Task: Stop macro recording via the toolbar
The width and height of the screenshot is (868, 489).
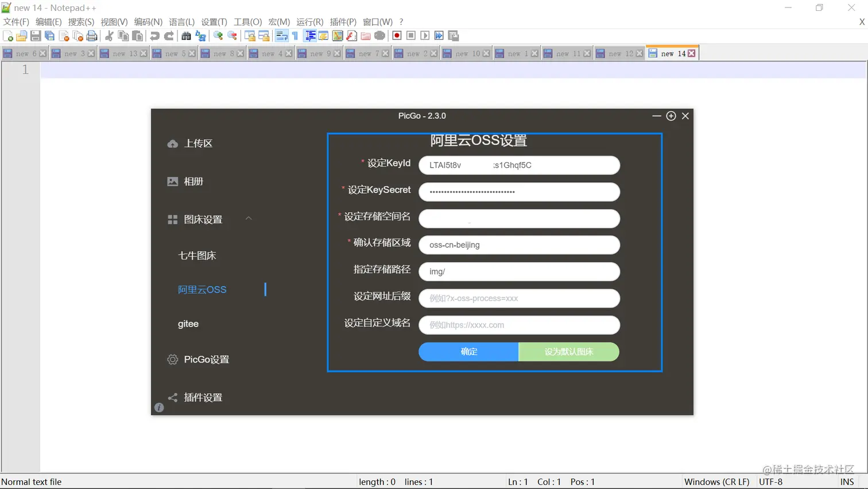Action: 411,36
